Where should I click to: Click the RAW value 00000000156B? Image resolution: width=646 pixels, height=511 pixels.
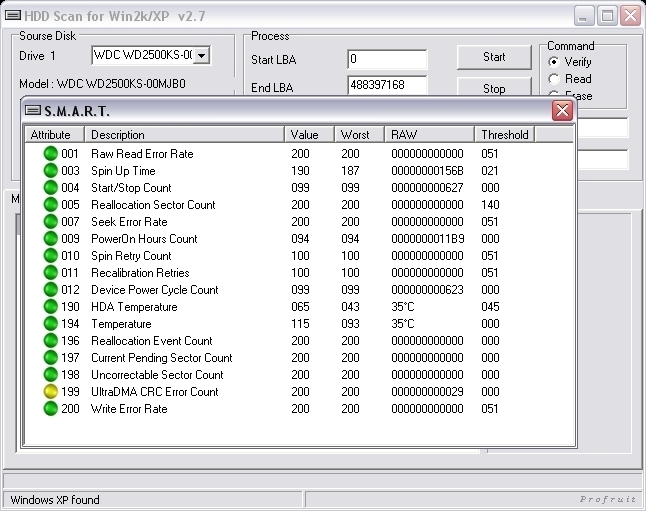pyautogui.click(x=427, y=171)
